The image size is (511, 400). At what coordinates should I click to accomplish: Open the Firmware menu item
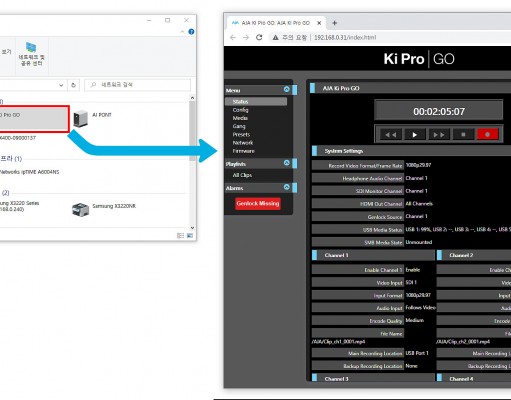coord(244,151)
